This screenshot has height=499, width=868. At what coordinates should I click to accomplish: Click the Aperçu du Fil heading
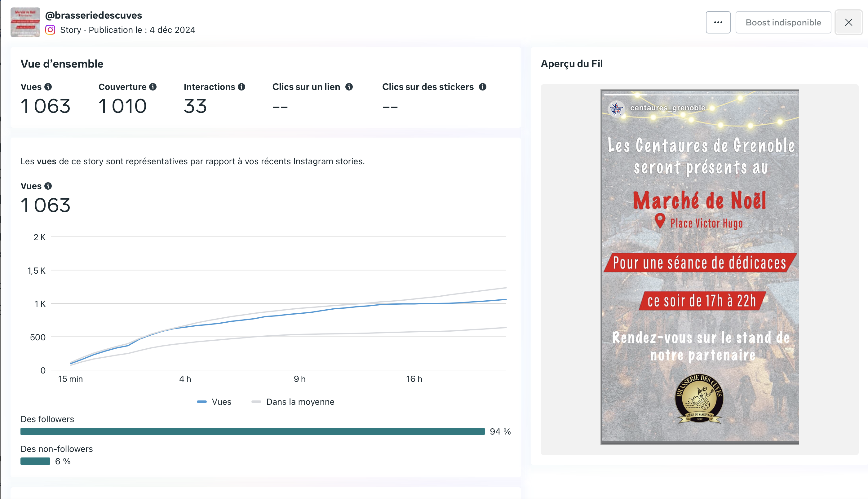click(572, 64)
